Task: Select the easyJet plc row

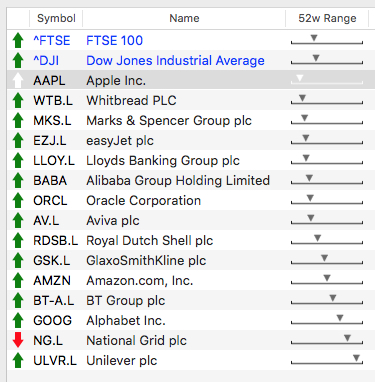Action: [x=191, y=140]
